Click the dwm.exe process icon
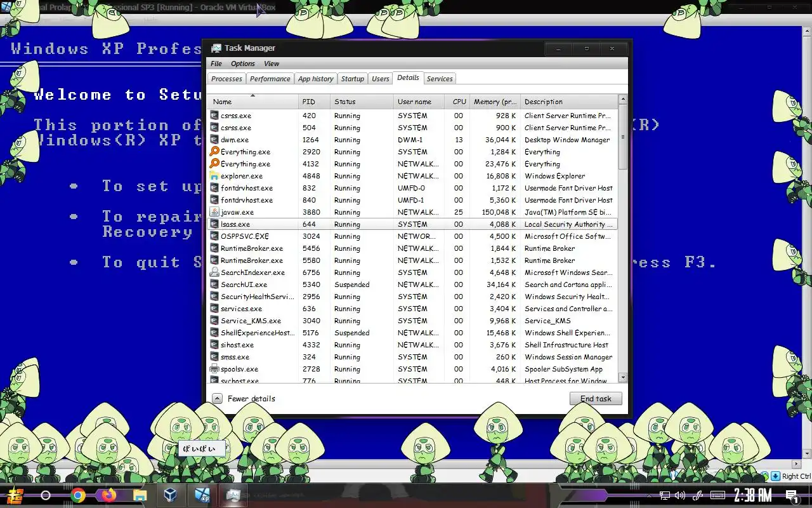This screenshot has height=508, width=812. point(214,140)
